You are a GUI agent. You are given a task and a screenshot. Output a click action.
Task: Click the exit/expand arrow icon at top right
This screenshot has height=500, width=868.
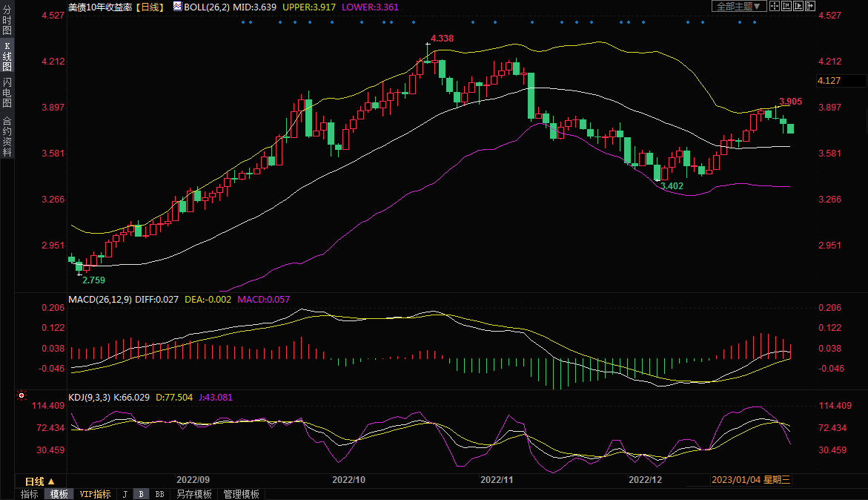(812, 6)
